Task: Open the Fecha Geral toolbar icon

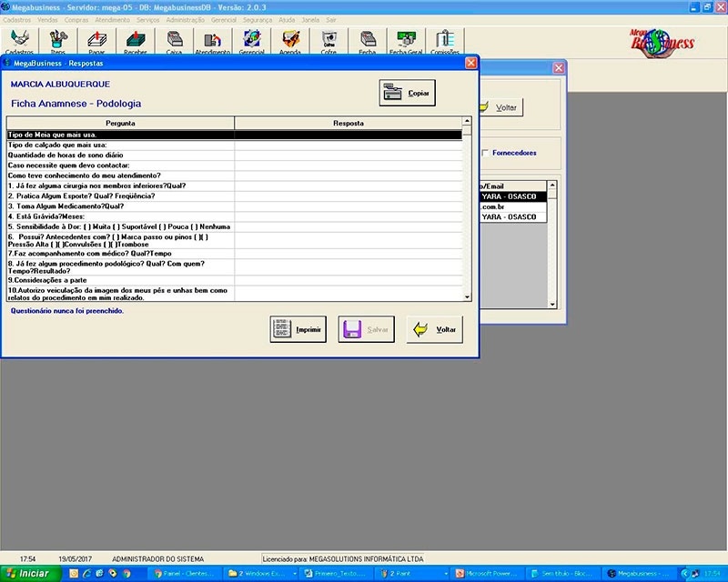Action: (x=406, y=41)
